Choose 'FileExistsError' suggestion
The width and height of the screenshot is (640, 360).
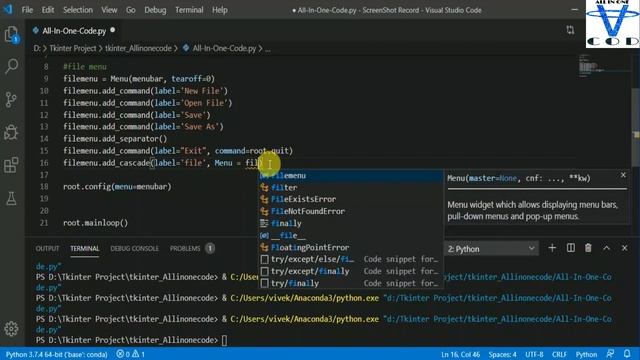[351, 199]
